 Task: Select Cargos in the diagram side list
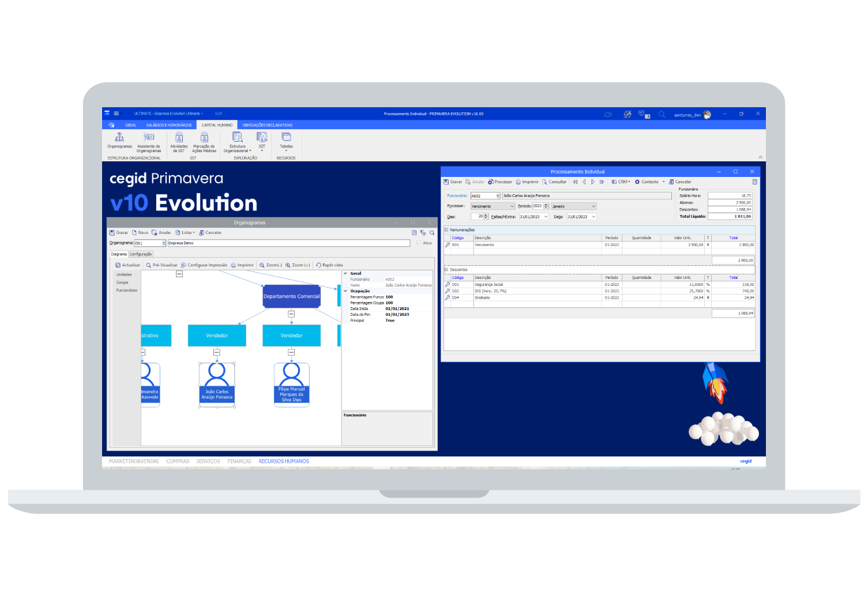pyautogui.click(x=122, y=282)
